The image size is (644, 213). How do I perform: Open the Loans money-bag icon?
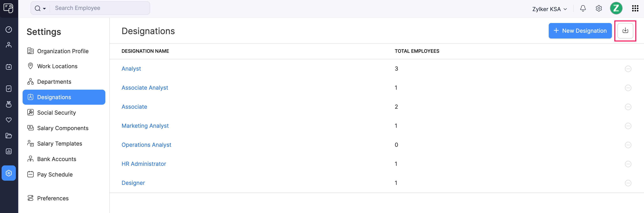[9, 104]
